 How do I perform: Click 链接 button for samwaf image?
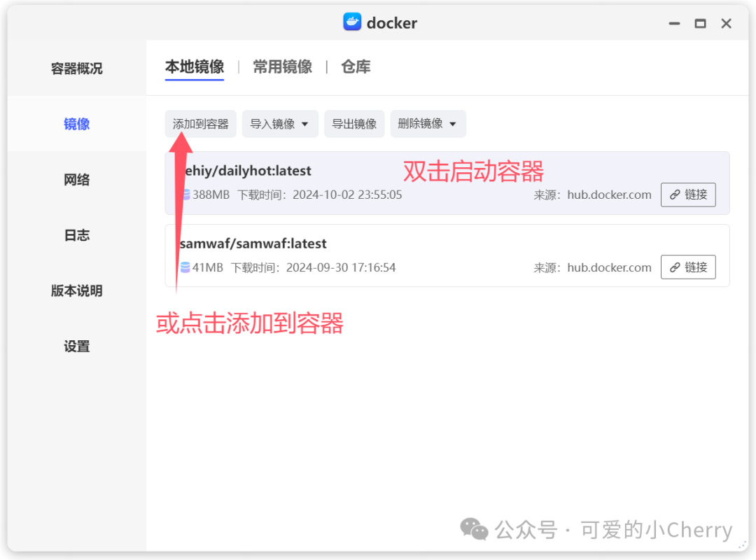tap(688, 267)
